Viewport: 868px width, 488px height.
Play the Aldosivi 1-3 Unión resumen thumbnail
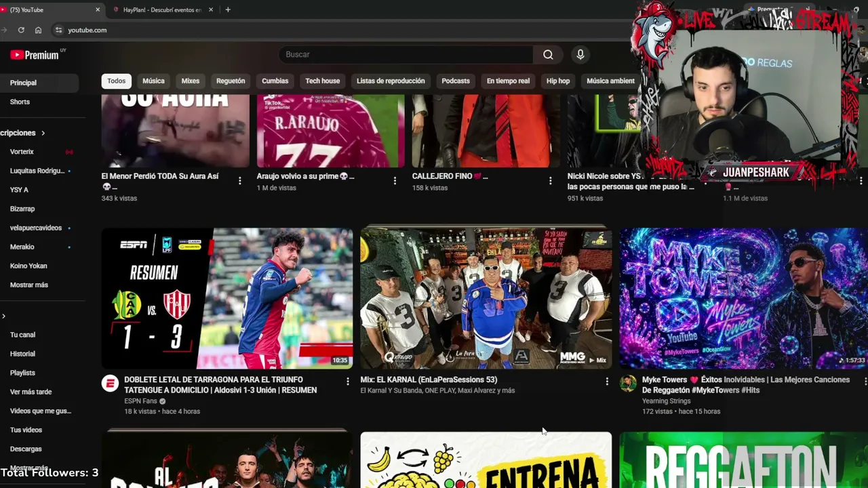227,298
